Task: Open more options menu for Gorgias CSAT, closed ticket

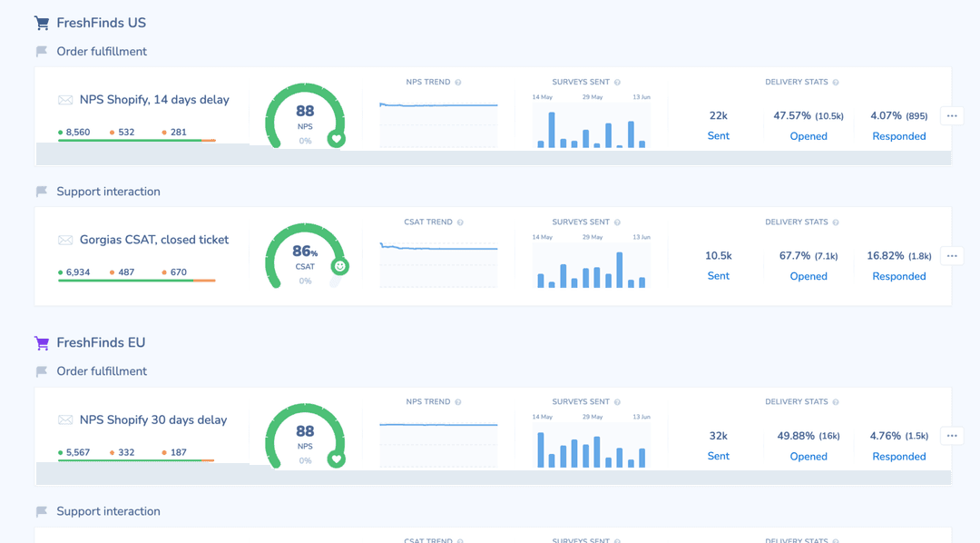Action: (952, 256)
